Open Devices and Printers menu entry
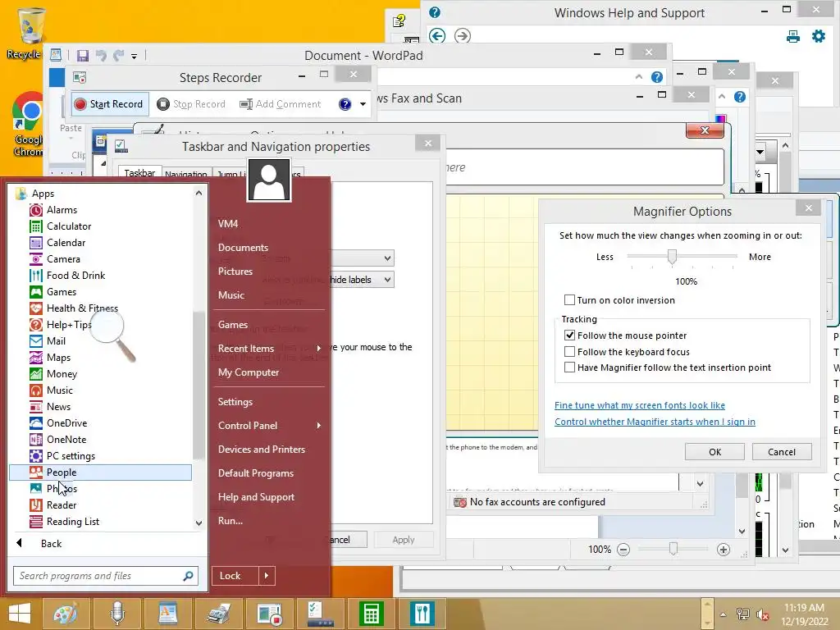The height and width of the screenshot is (630, 840). [261, 450]
